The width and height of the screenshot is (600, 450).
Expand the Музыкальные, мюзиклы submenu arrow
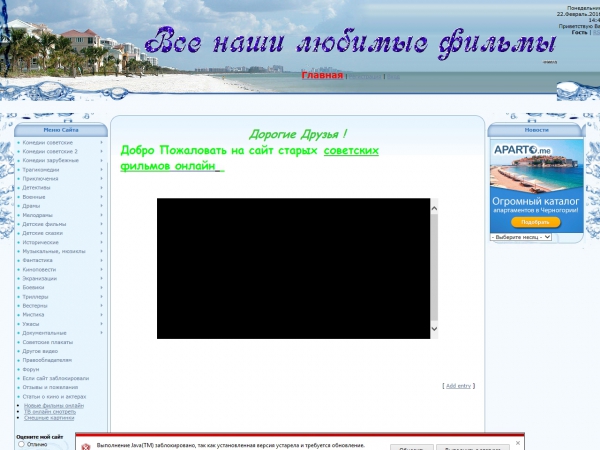(x=101, y=251)
